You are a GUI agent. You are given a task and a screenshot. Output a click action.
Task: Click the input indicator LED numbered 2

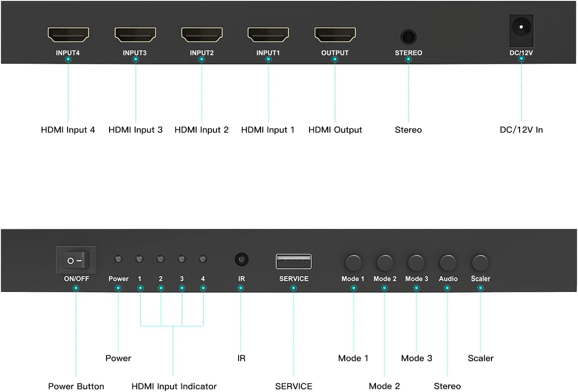coord(161,259)
